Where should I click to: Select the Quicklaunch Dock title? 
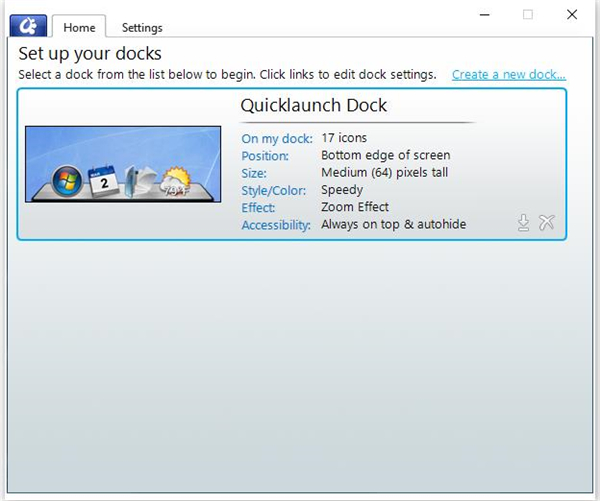point(313,106)
